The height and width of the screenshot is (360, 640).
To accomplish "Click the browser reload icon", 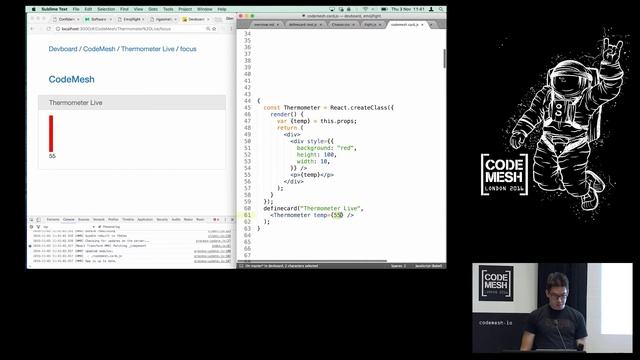I will pos(49,29).
